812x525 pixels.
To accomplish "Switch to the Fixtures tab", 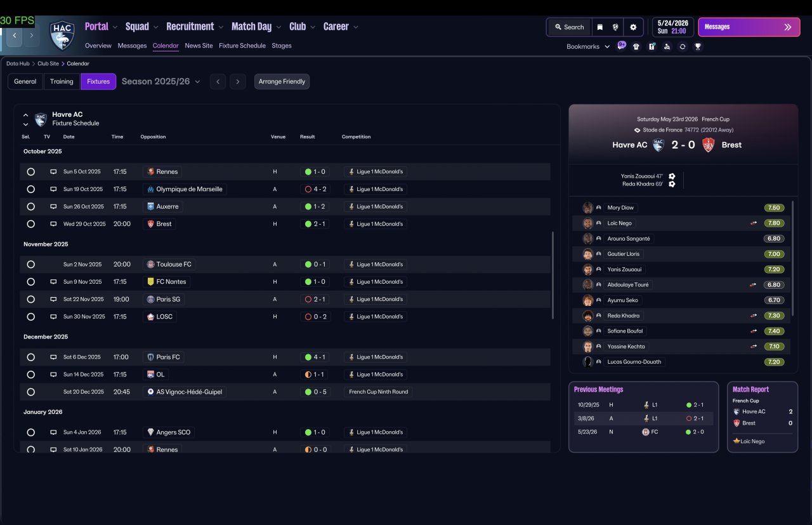I will click(98, 81).
